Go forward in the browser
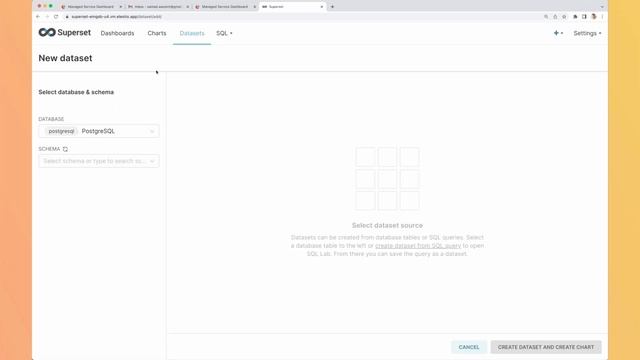640x360 pixels. point(47,17)
